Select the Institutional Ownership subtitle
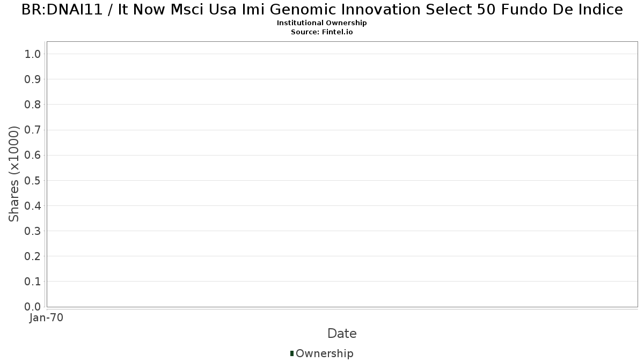Image resolution: width=644 pixels, height=362 pixels. tap(322, 23)
